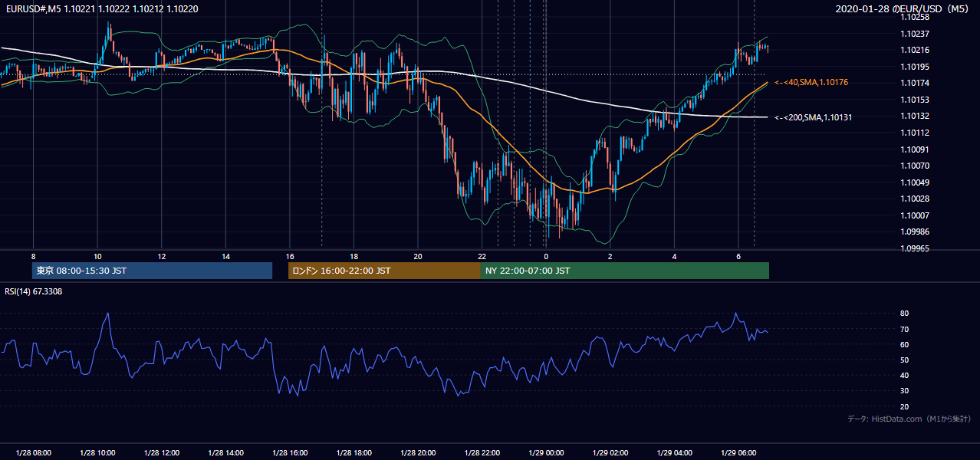Viewport: 980px width, 460px height.
Task: Click the 2020-01-28 EUR/USD (M5) title
Action: click(903, 8)
